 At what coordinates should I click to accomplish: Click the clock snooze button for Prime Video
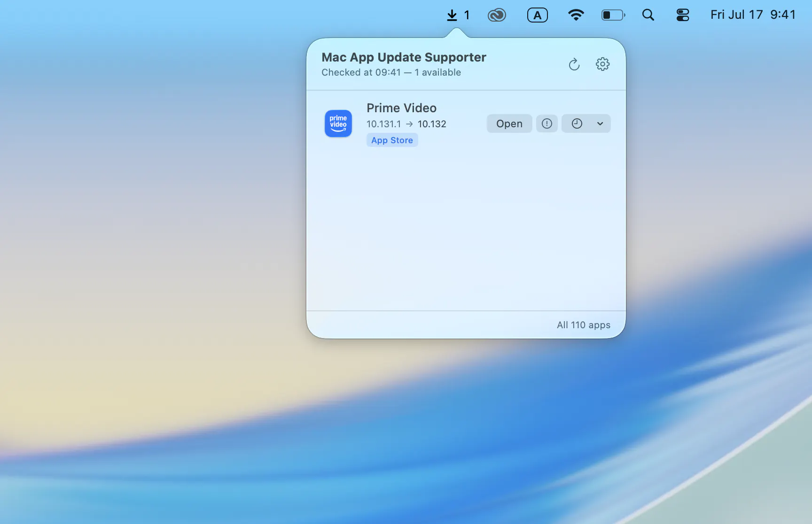point(577,123)
